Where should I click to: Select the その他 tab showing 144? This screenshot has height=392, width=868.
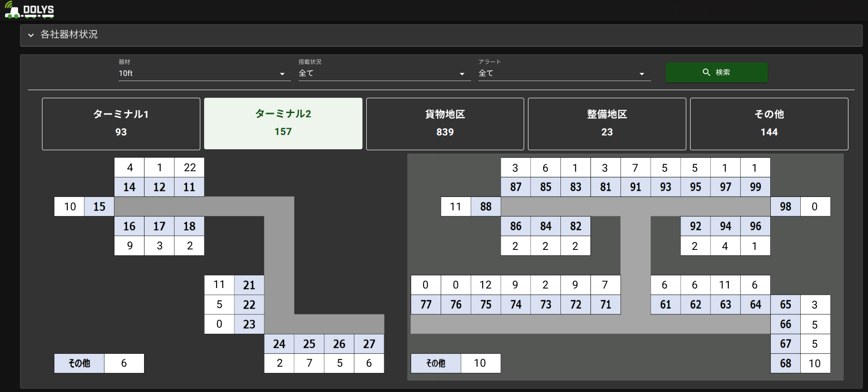769,124
